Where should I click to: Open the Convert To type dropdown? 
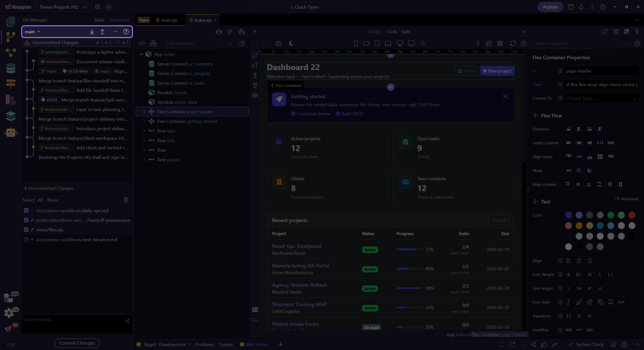pos(601,98)
